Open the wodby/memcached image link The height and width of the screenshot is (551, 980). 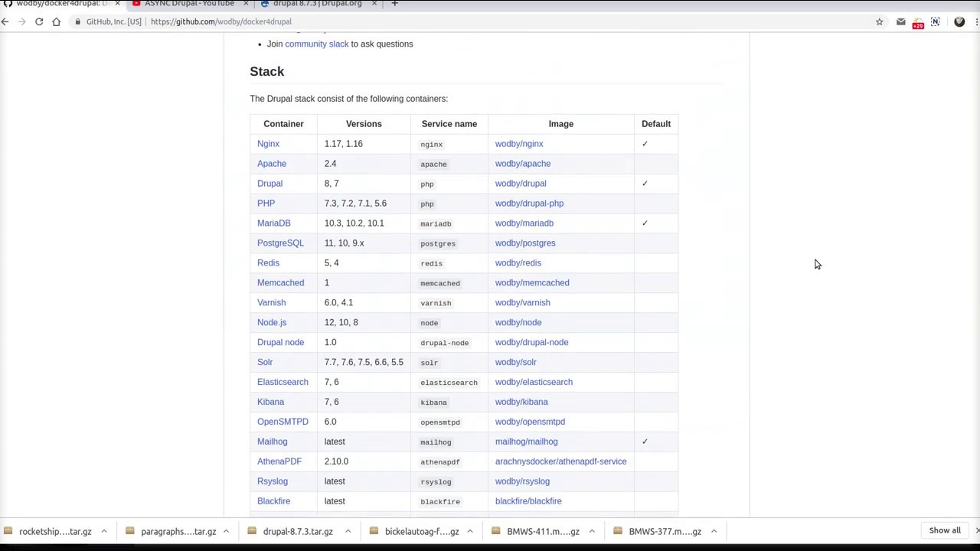(x=532, y=283)
